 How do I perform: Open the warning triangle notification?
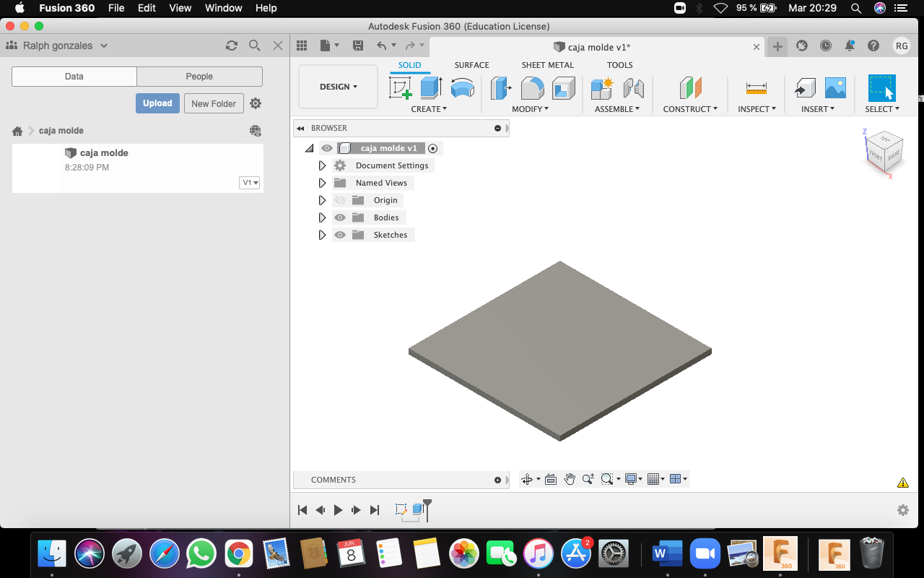pyautogui.click(x=902, y=483)
